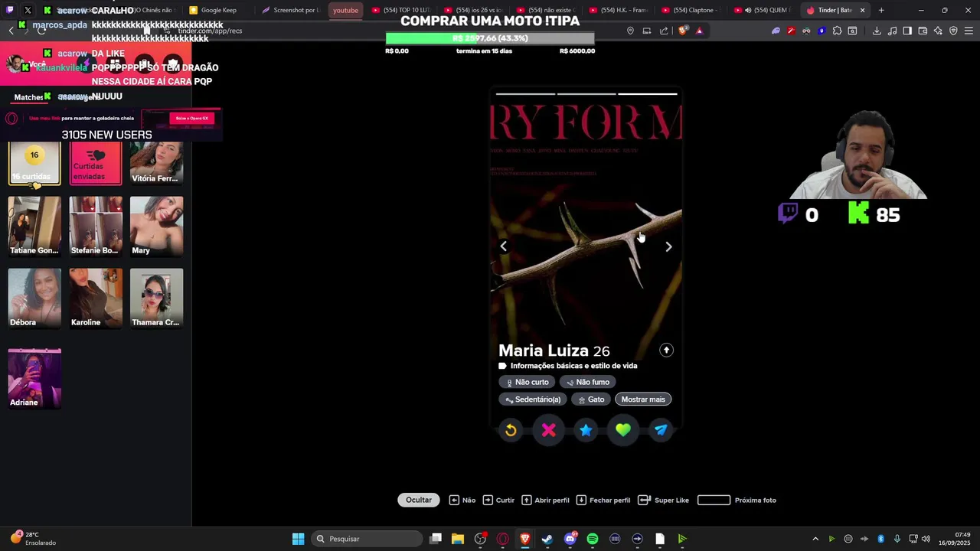Click the Baixe o Opera GX ad button
Image resolution: width=980 pixels, height=551 pixels.
pos(192,118)
